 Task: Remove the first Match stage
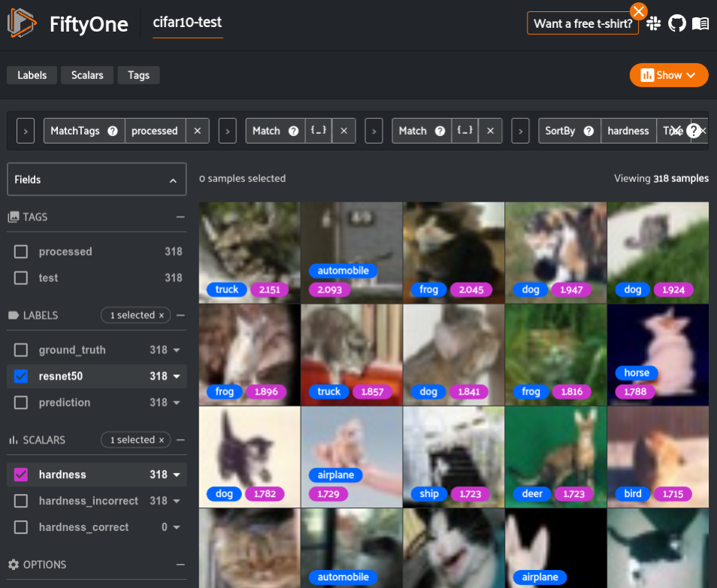click(344, 131)
